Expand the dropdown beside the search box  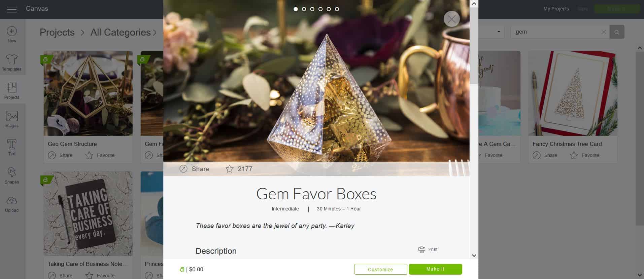point(499,32)
